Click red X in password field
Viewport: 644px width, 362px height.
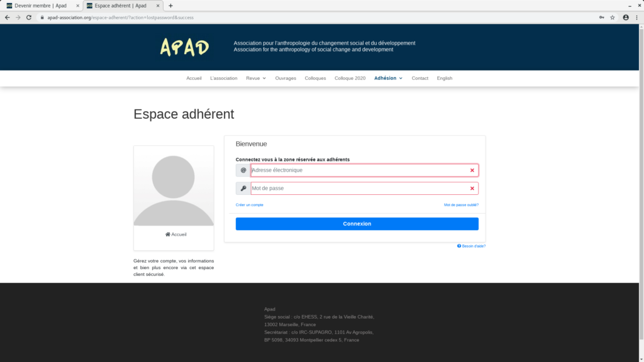click(472, 189)
